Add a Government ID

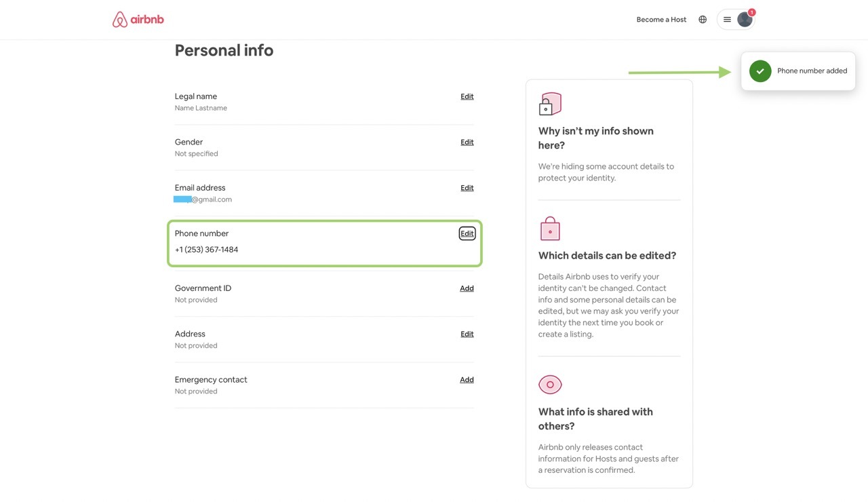click(467, 288)
